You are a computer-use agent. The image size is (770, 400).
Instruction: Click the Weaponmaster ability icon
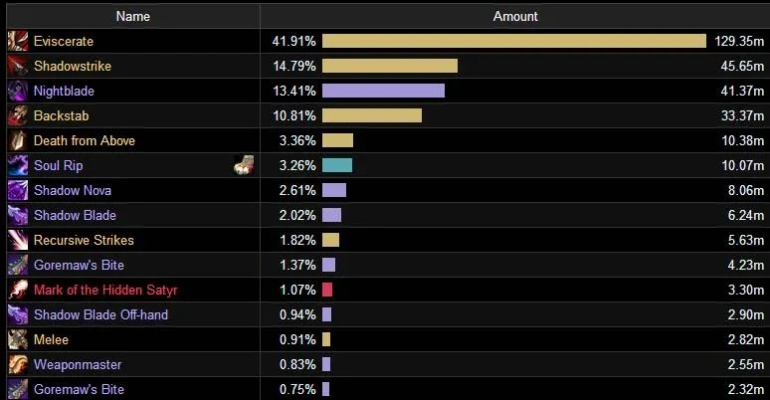[x=17, y=365]
